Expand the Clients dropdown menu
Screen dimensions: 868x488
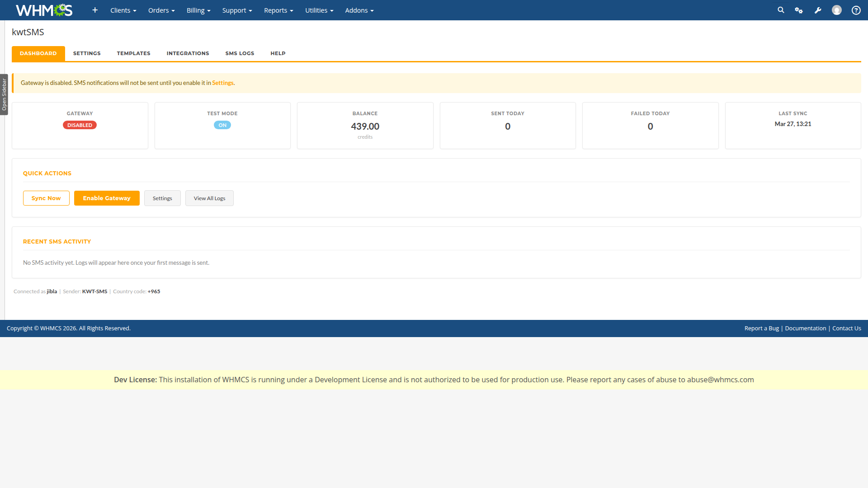(123, 10)
